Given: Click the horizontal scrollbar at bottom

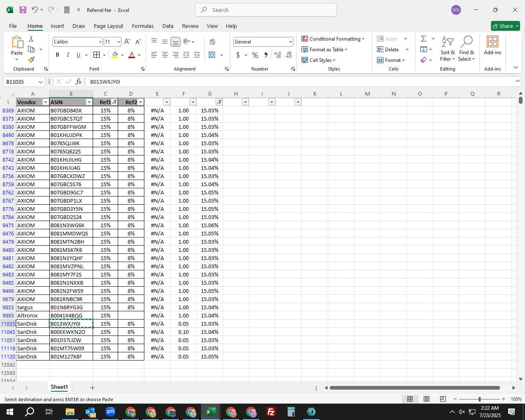Looking at the screenshot, I should [415, 388].
